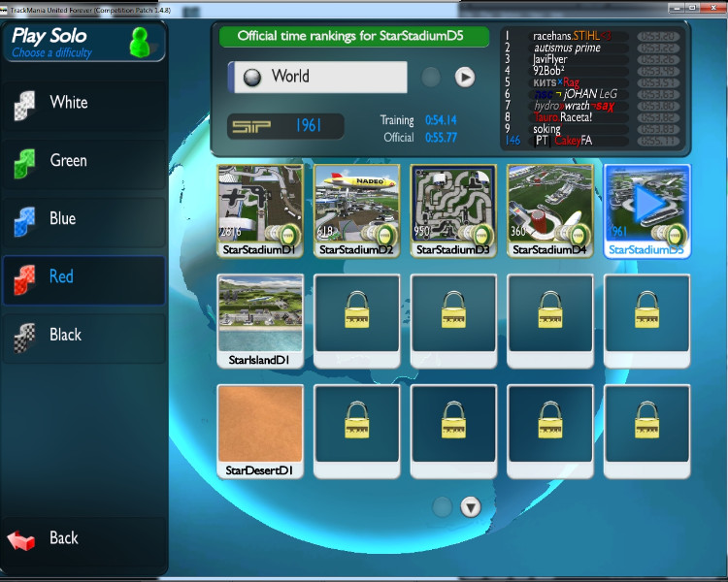This screenshot has width=728, height=582.
Task: Click greyed page-up circle below tracks
Action: pos(442,506)
